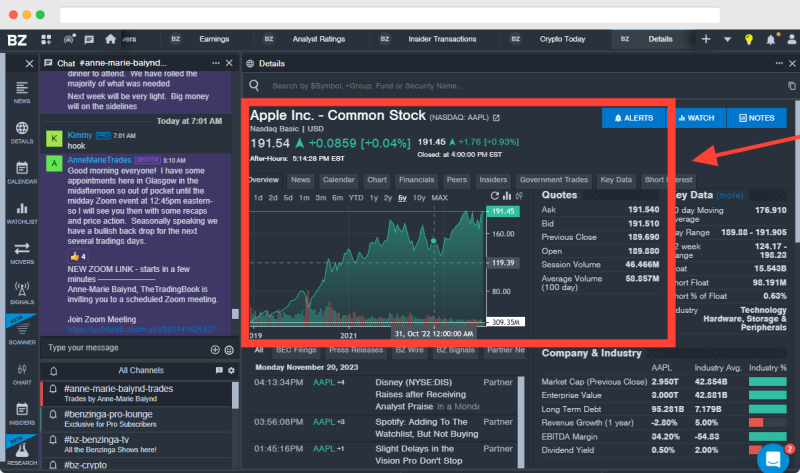Close the left sidebar with X
Screen dimensions: 800x473
tap(29, 63)
